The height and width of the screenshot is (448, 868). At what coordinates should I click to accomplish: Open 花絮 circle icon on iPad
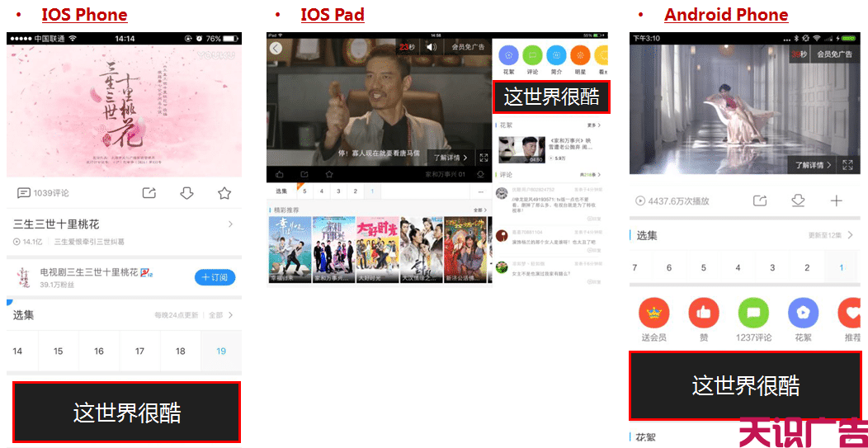click(508, 55)
